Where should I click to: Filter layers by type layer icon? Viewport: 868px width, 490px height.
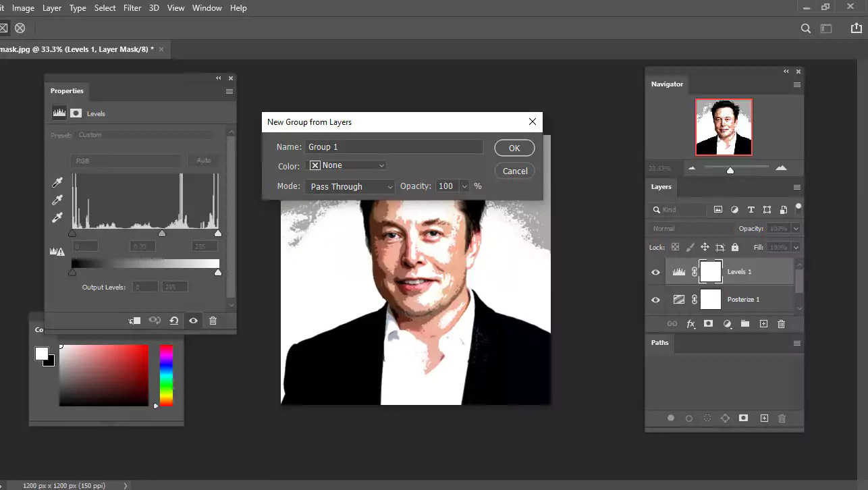tap(751, 210)
